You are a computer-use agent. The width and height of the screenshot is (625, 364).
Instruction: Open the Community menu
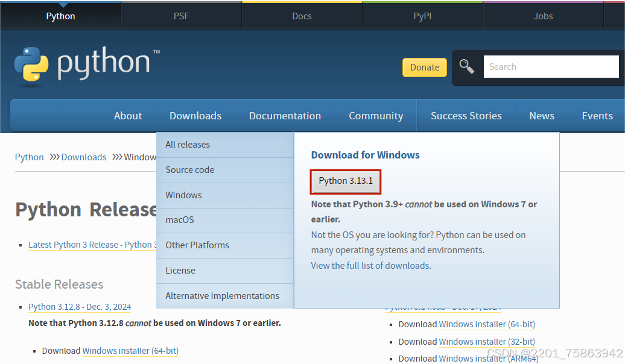pyautogui.click(x=376, y=115)
